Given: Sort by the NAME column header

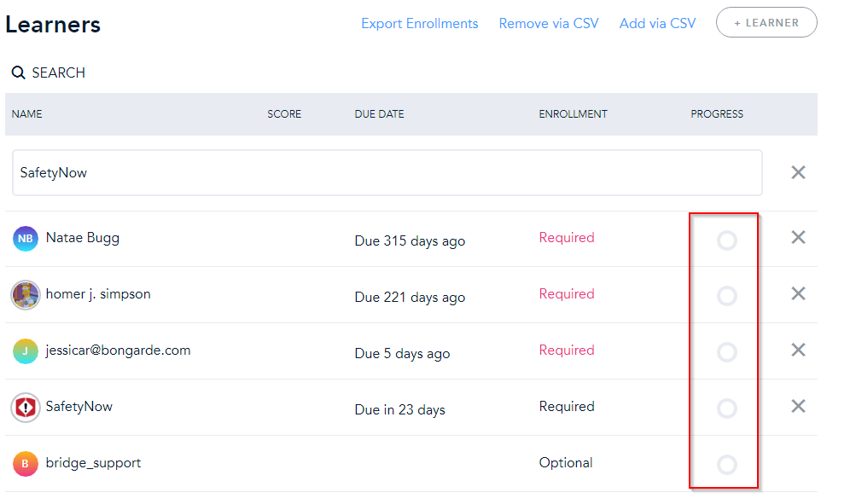Looking at the screenshot, I should click(26, 114).
